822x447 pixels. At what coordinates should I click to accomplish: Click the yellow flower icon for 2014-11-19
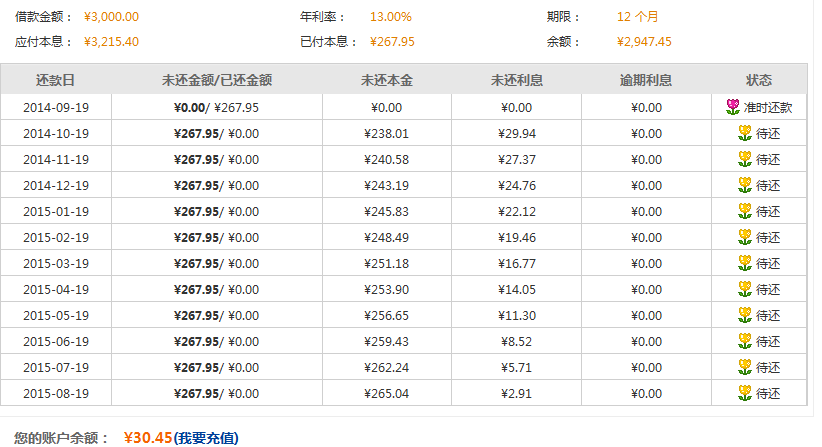[744, 159]
